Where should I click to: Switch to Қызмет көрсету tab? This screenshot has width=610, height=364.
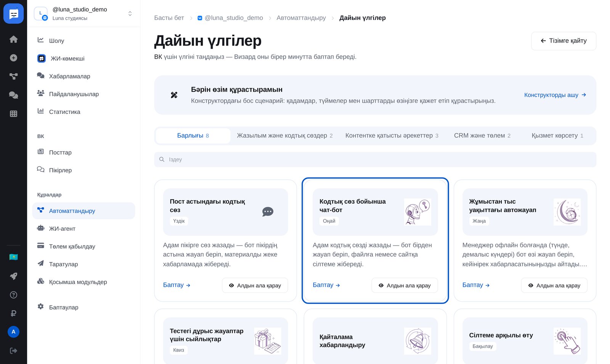pos(557,136)
